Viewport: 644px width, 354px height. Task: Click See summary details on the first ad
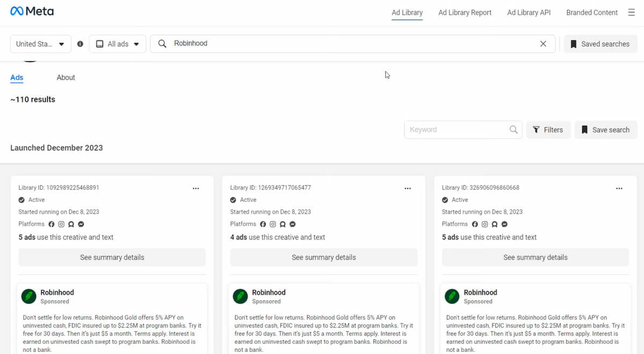112,257
